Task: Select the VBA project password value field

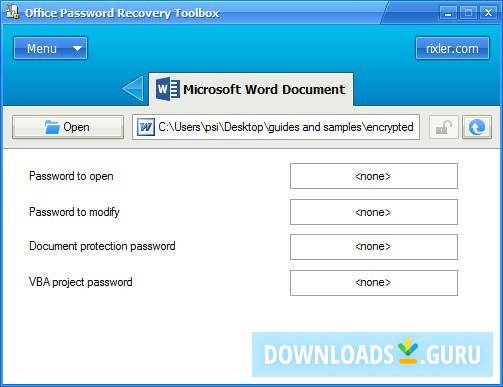Action: (x=374, y=283)
